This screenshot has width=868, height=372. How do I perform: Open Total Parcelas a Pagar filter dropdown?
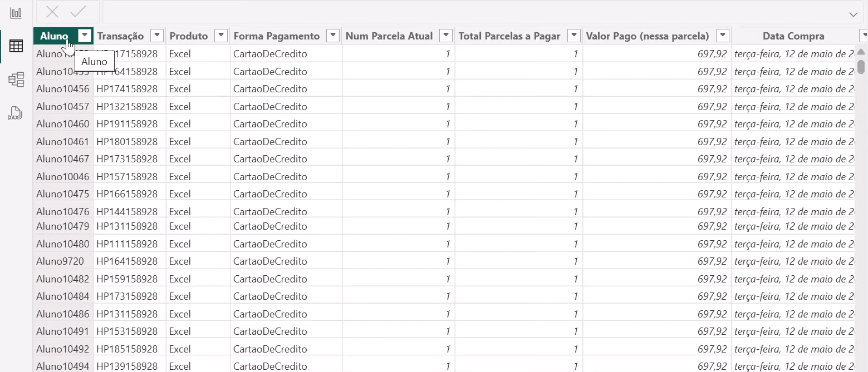point(574,36)
